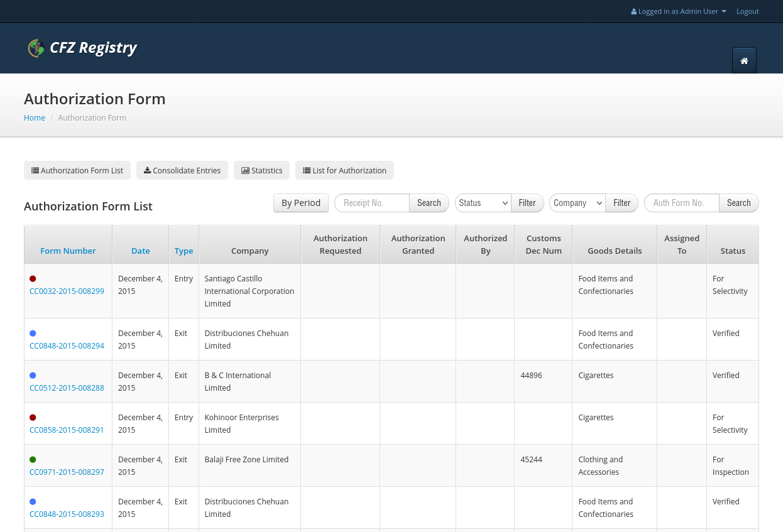Click Santiago Castillo International Corporation Limited cell

(249, 291)
